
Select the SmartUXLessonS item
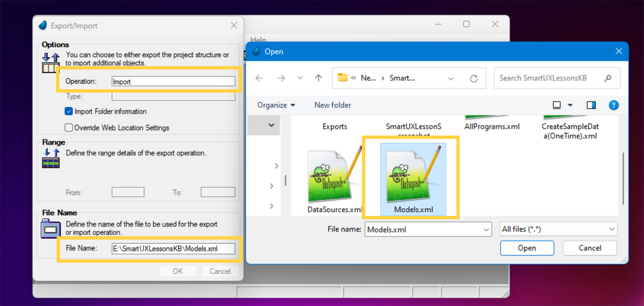pyautogui.click(x=413, y=127)
